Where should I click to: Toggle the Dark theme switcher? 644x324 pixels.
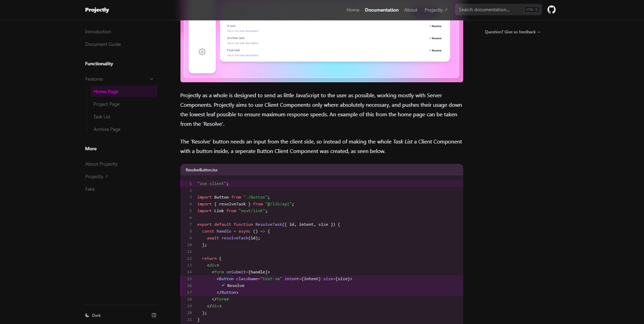[93, 316]
